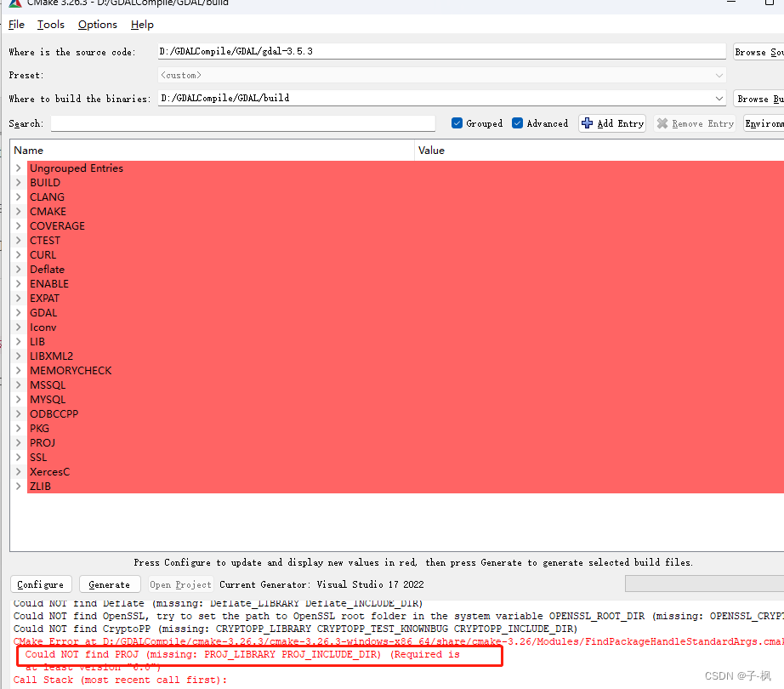Expand the Deflate group
The height and width of the screenshot is (689, 784).
tap(19, 270)
